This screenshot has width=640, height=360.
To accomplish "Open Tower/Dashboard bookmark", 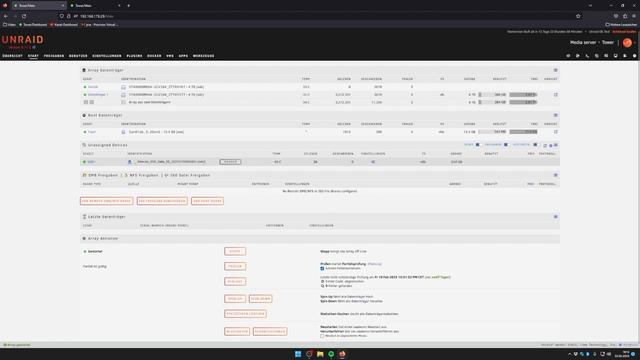I will click(x=33, y=25).
